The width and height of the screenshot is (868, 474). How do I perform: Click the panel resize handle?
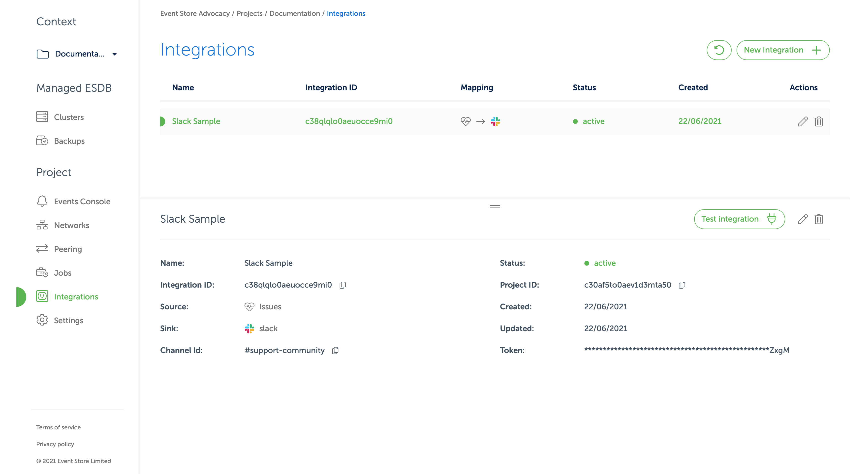click(495, 207)
